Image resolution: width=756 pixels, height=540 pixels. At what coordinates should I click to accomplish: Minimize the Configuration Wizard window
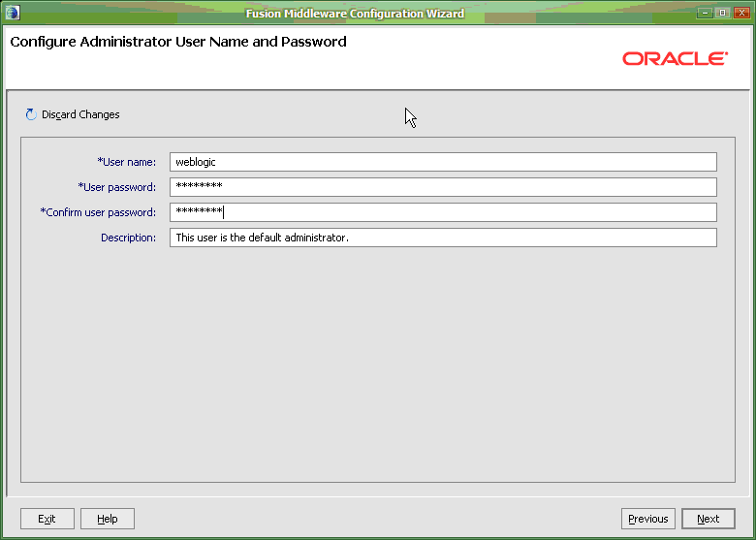[705, 13]
